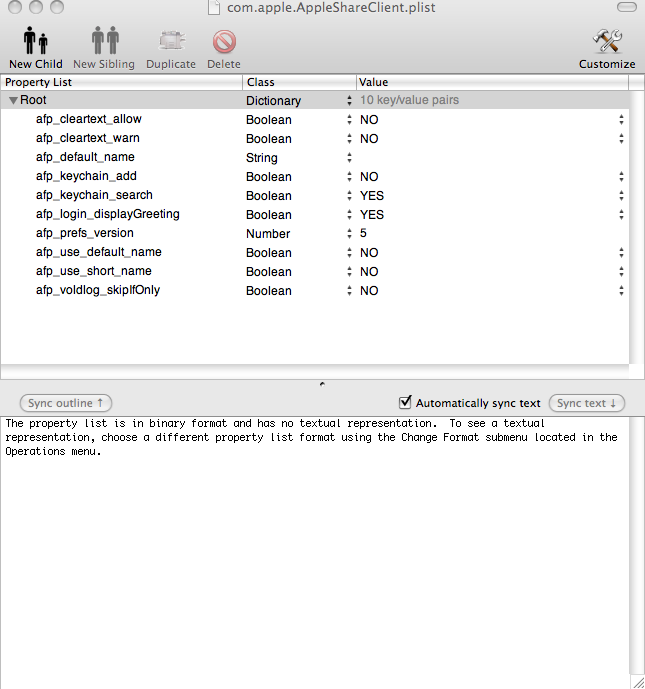Select the afp_use_short_name key
Viewport: 645px width, 689px height.
94,271
